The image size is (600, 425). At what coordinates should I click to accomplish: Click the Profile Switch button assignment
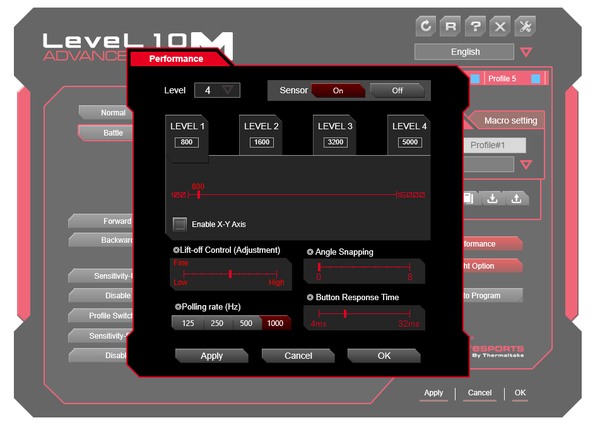[101, 316]
